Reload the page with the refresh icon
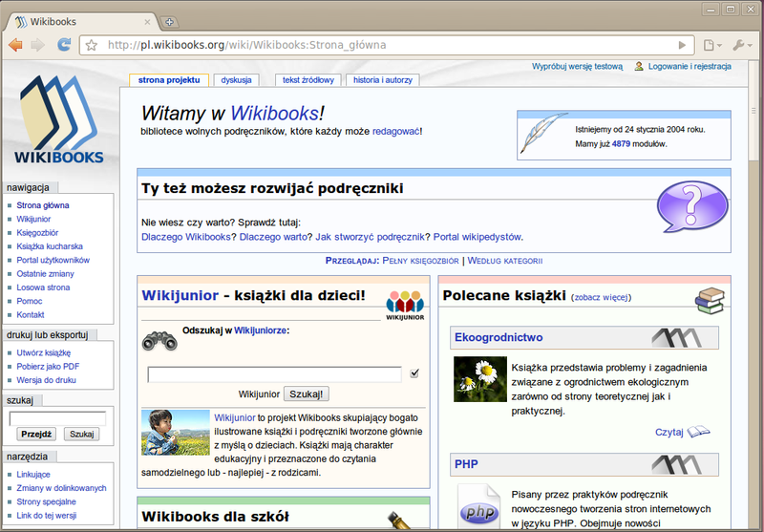Viewport: 764px width, 532px height. point(64,45)
